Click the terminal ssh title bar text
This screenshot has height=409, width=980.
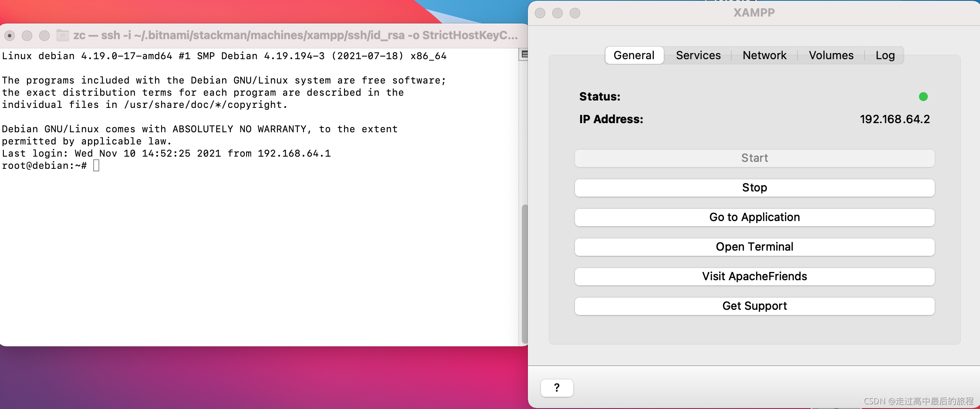point(295,35)
